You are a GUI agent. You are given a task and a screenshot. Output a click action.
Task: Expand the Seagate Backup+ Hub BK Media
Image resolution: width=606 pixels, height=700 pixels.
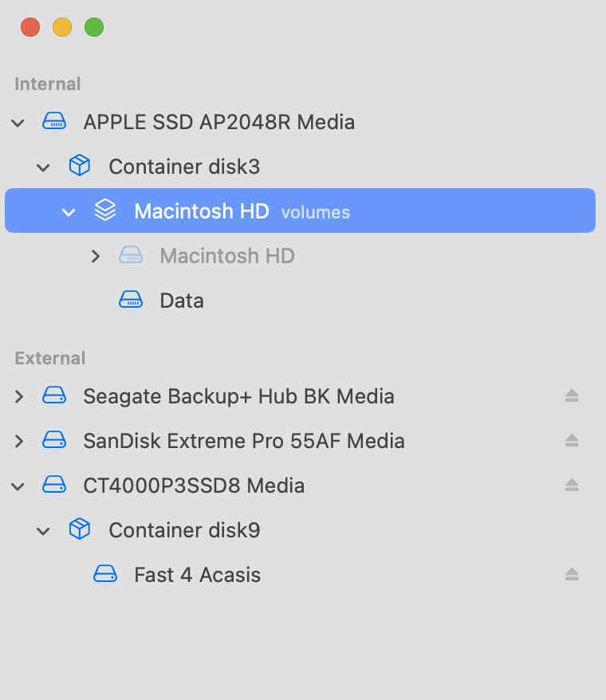pos(19,396)
